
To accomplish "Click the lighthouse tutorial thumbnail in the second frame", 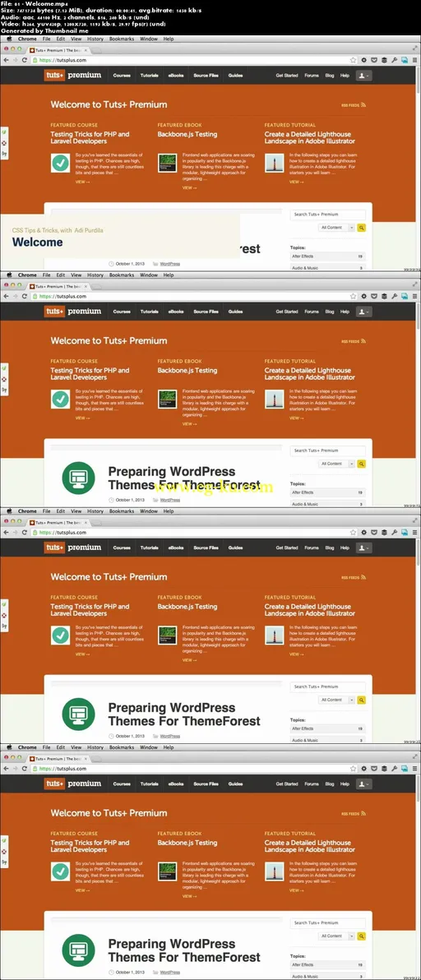I will 274,400.
